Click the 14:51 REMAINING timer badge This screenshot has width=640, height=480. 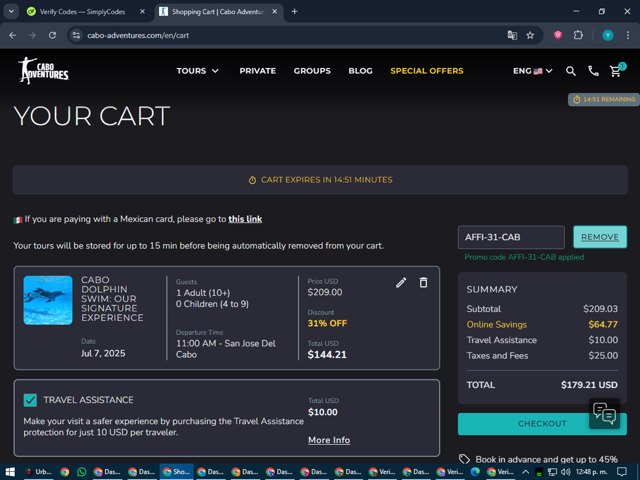click(x=604, y=99)
